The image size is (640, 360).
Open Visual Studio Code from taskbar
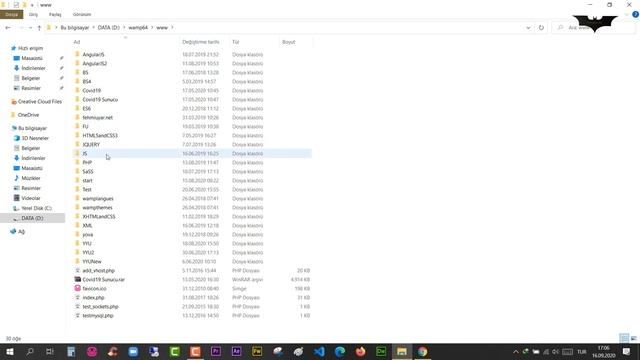point(319,351)
